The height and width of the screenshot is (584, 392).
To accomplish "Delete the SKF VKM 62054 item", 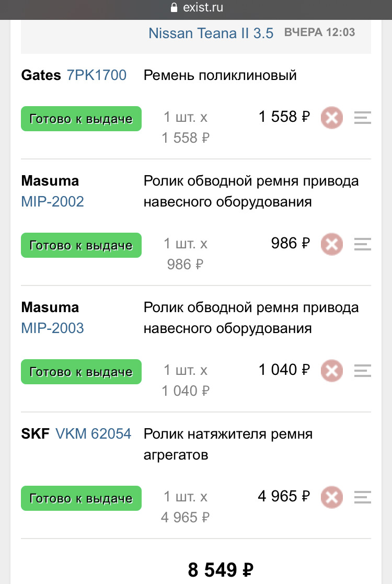I will click(331, 497).
